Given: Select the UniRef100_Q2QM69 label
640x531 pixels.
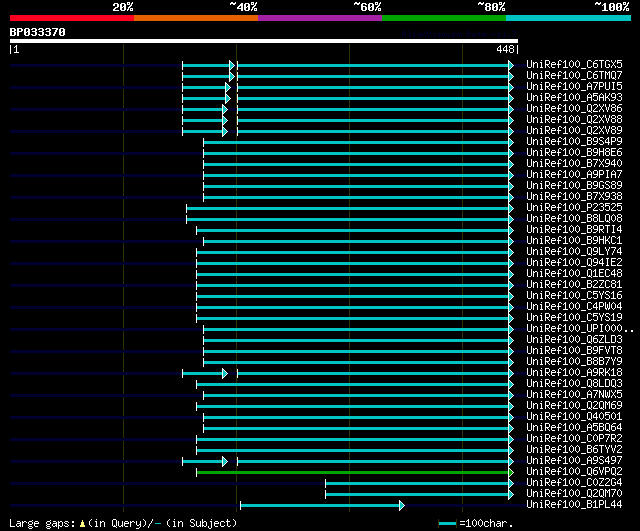Looking at the screenshot, I should click(x=574, y=406).
